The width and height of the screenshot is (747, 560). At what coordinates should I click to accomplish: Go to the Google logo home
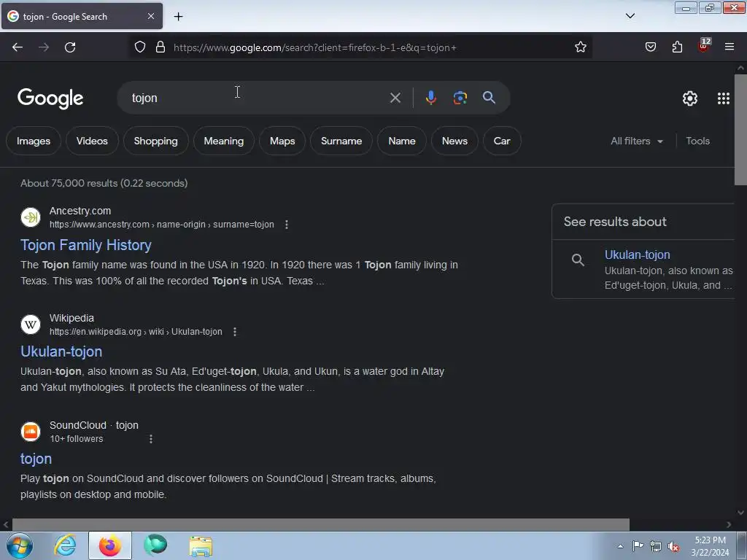(x=50, y=98)
